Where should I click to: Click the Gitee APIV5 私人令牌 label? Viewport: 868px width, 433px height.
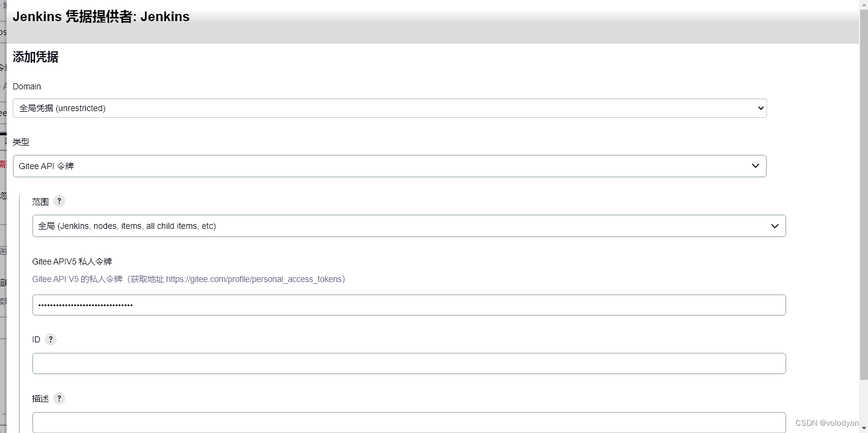click(x=72, y=261)
